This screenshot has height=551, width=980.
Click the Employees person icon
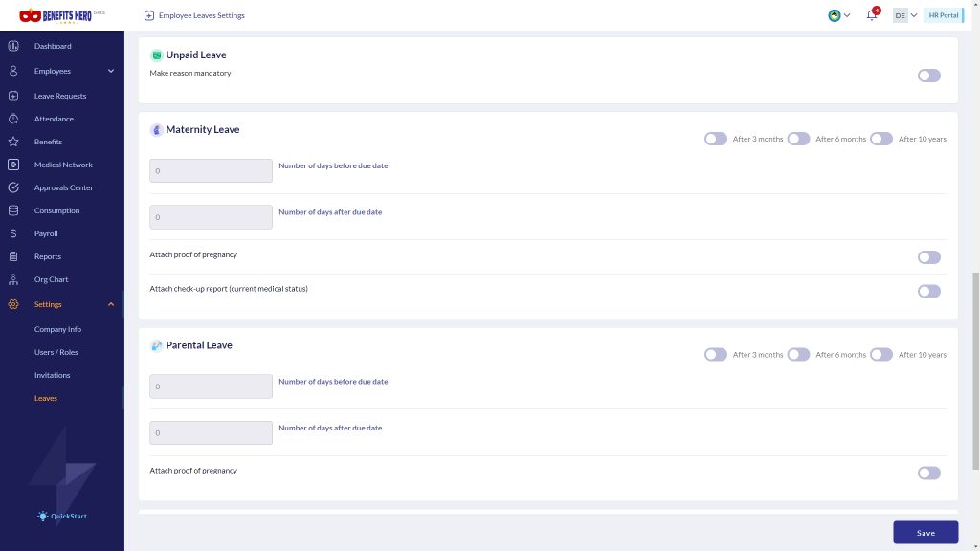(x=13, y=71)
